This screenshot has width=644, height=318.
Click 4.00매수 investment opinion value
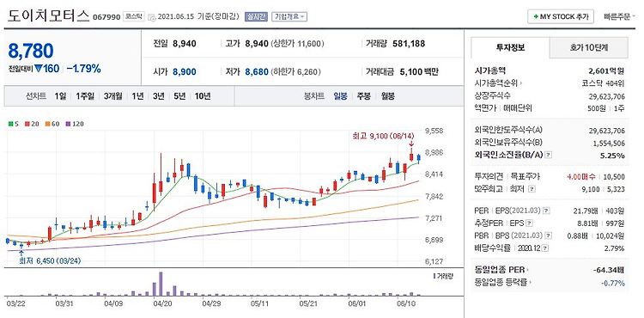(x=581, y=177)
